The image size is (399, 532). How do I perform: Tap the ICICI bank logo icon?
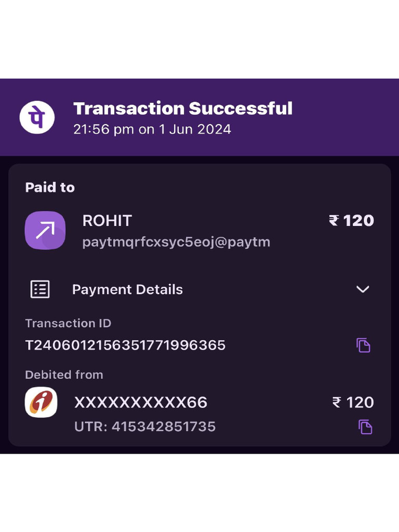pos(41,402)
